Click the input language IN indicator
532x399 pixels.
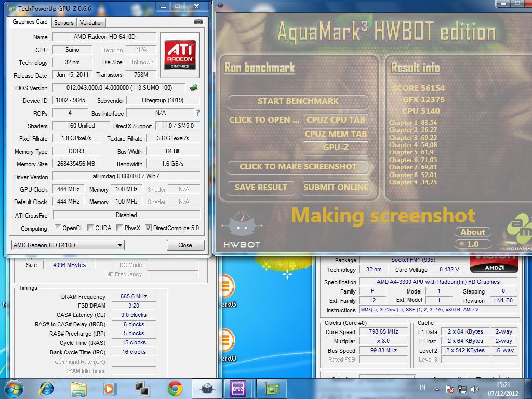point(422,388)
